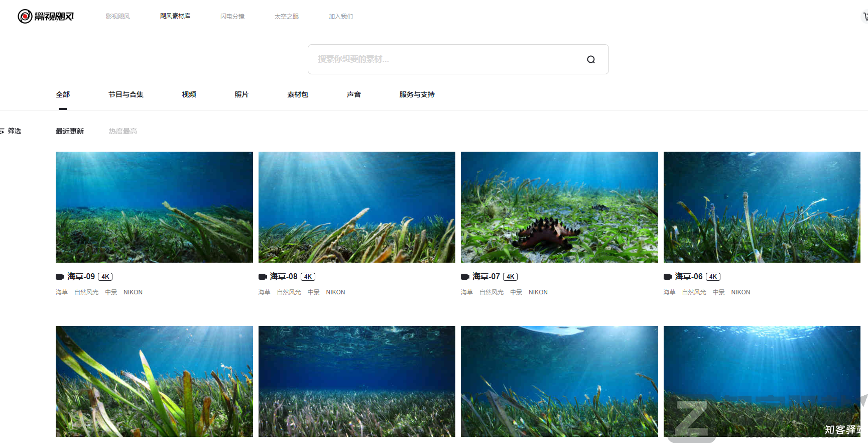Image resolution: width=868 pixels, height=443 pixels.
Task: Open the 素材包 tab
Action: coord(298,94)
